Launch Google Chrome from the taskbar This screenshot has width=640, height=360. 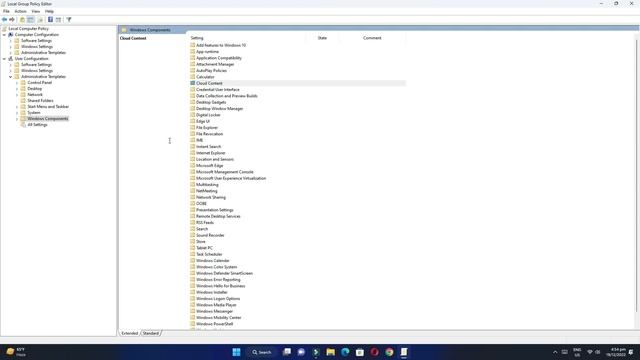click(389, 352)
